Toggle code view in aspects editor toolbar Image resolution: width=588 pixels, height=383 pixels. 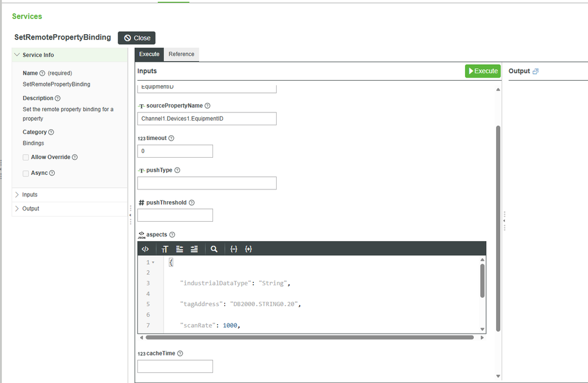click(145, 249)
